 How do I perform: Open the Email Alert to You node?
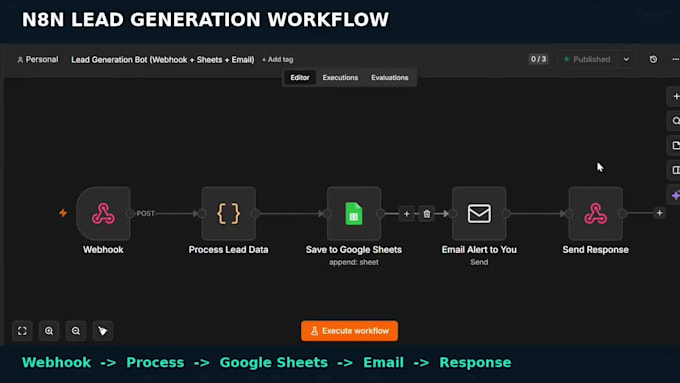click(x=479, y=213)
